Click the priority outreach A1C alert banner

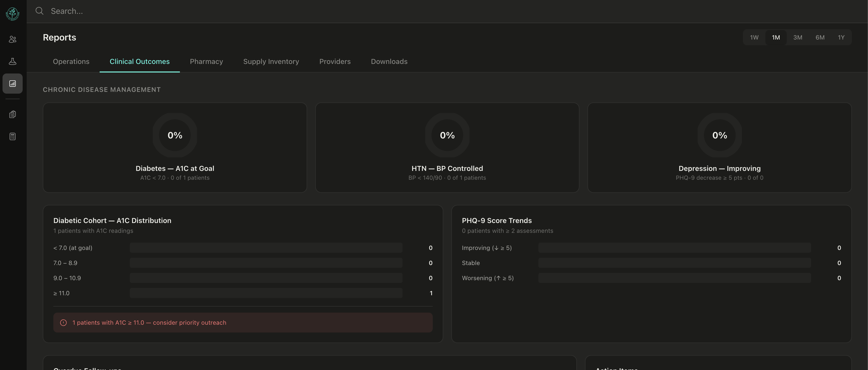[x=243, y=323]
